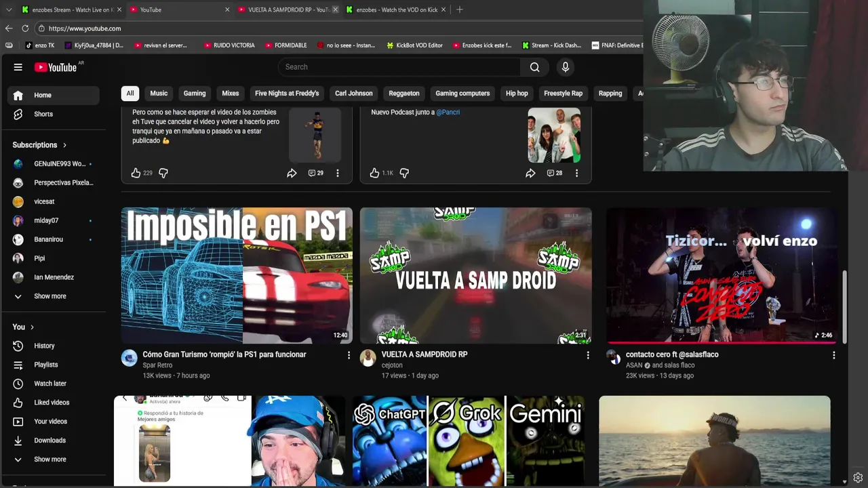Click the search magnifier button
868x488 pixels.
pyautogui.click(x=535, y=67)
